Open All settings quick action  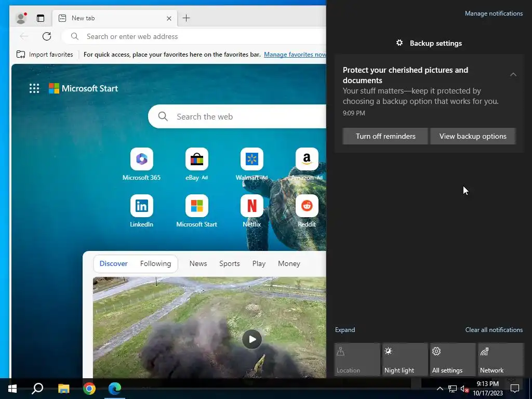tap(453, 360)
